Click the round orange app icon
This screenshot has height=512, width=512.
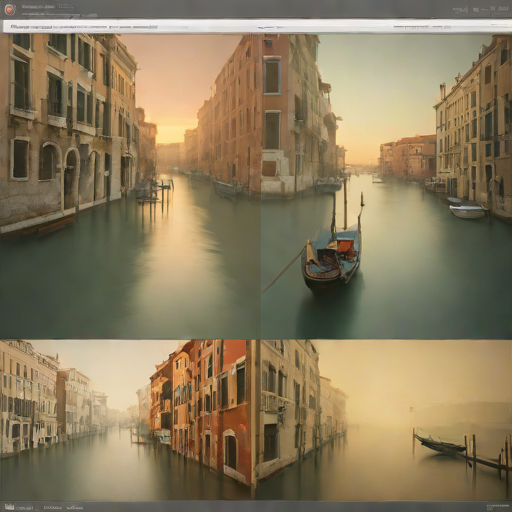click(10, 9)
